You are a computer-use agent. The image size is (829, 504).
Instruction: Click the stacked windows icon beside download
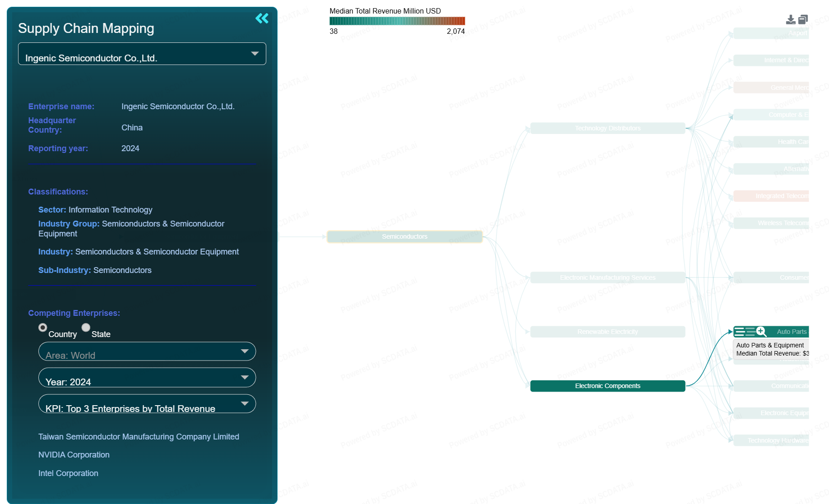pyautogui.click(x=803, y=20)
